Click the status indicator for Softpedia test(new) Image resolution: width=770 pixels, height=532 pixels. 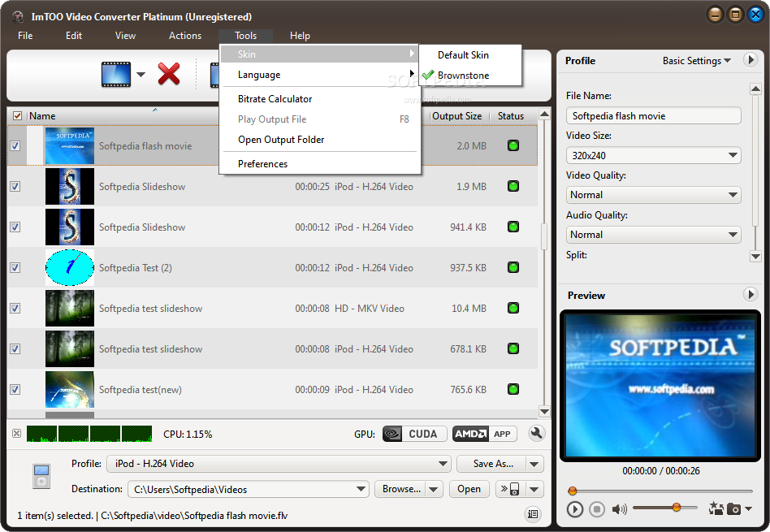[513, 389]
